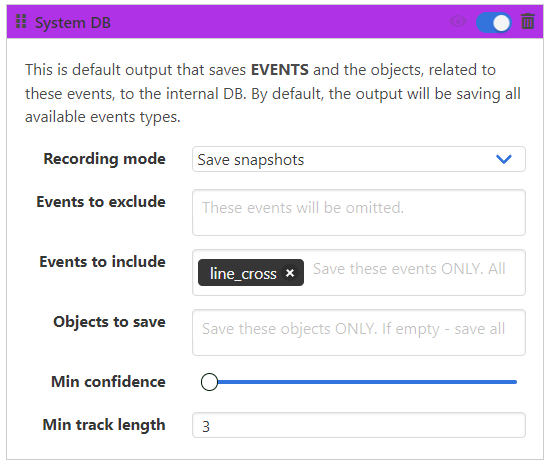Toggle the eye visibility icon
Image resolution: width=551 pixels, height=464 pixels.
(458, 21)
